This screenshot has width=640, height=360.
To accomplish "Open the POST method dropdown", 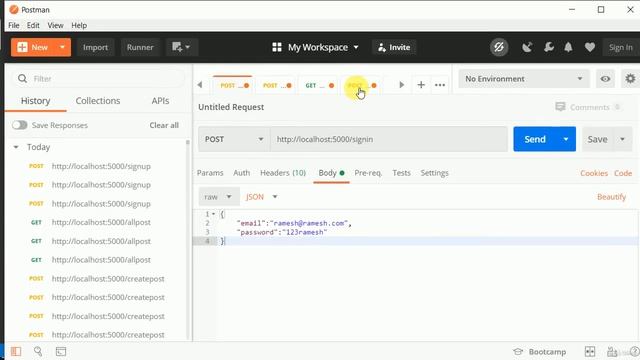I will [234, 139].
